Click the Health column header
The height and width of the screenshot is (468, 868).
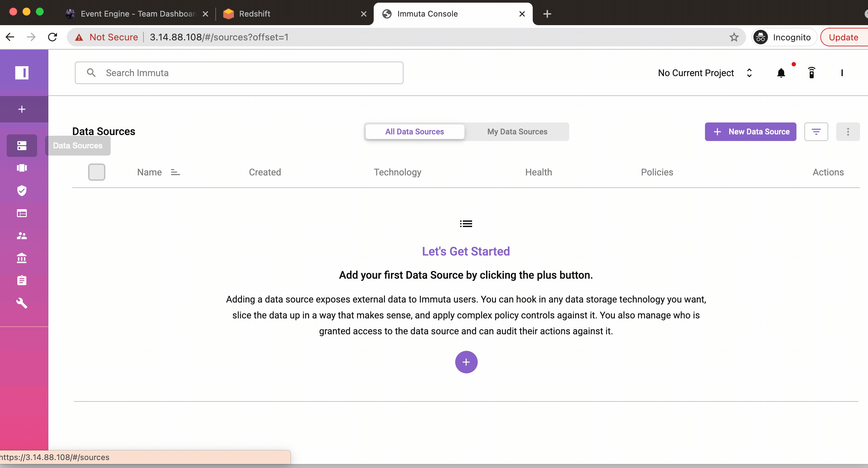538,172
